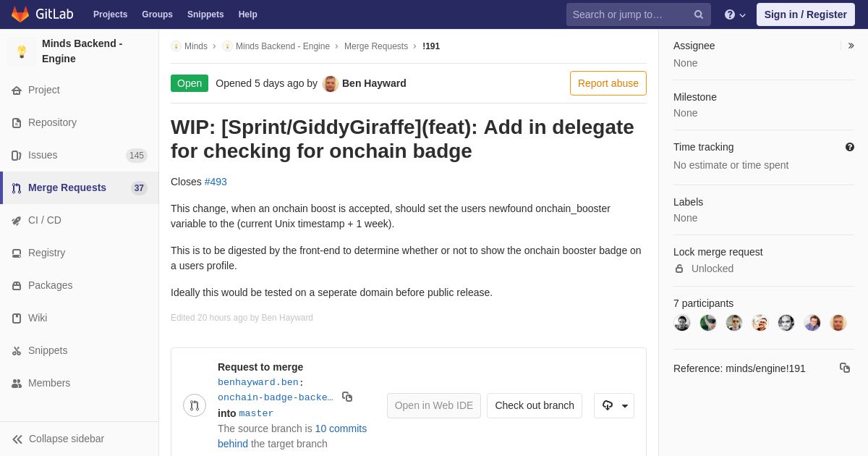The image size is (868, 456).
Task: Click the search magnifier icon
Action: [699, 14]
